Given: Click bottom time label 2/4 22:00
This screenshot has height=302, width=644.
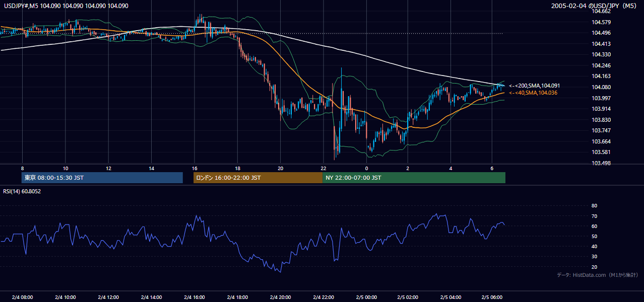Looking at the screenshot, I should click(324, 297).
